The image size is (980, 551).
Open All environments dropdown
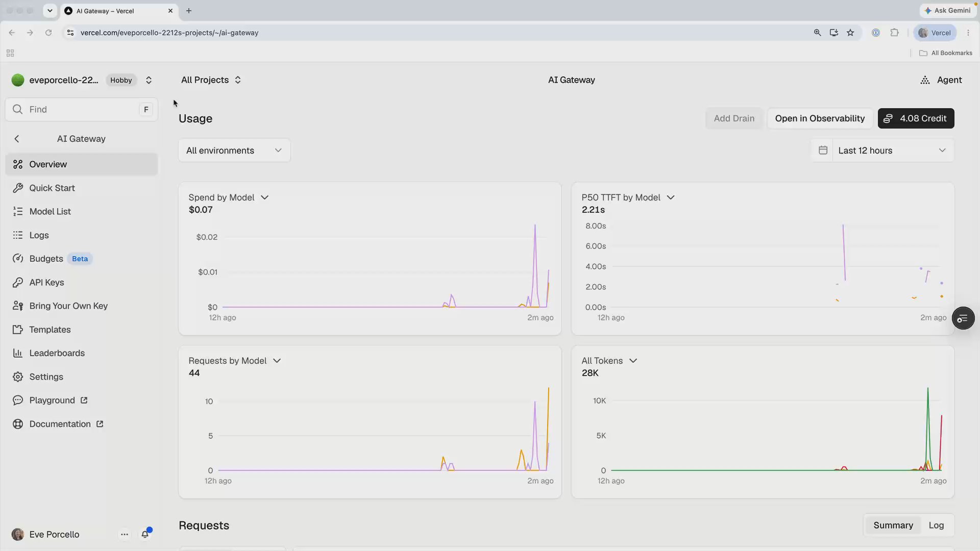point(234,151)
